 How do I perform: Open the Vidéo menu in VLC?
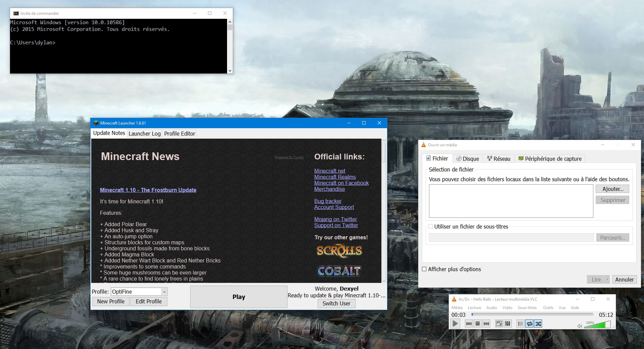coord(507,307)
